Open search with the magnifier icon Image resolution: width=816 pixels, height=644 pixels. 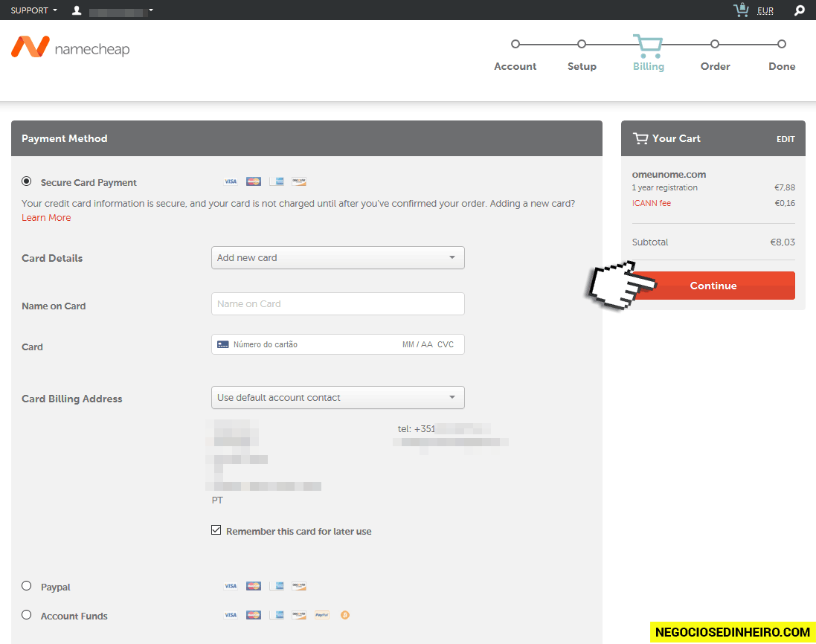(x=800, y=10)
